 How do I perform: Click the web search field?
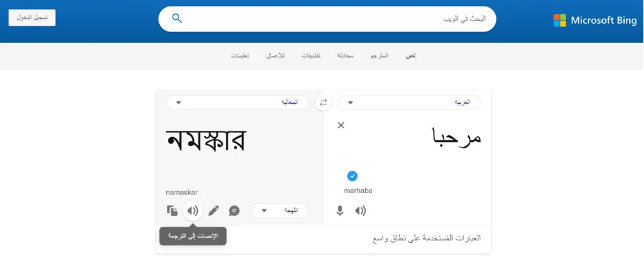pyautogui.click(x=327, y=19)
